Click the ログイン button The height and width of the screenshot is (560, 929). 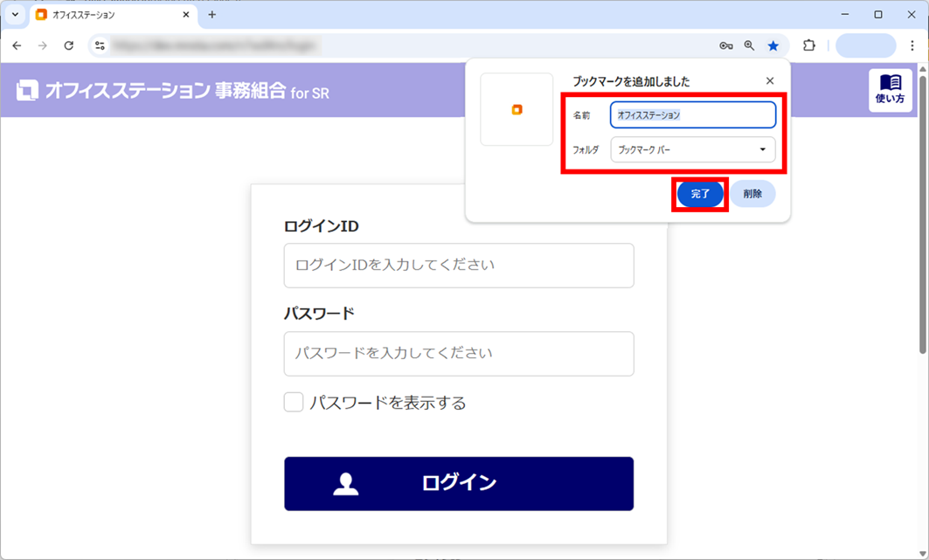pos(459,484)
